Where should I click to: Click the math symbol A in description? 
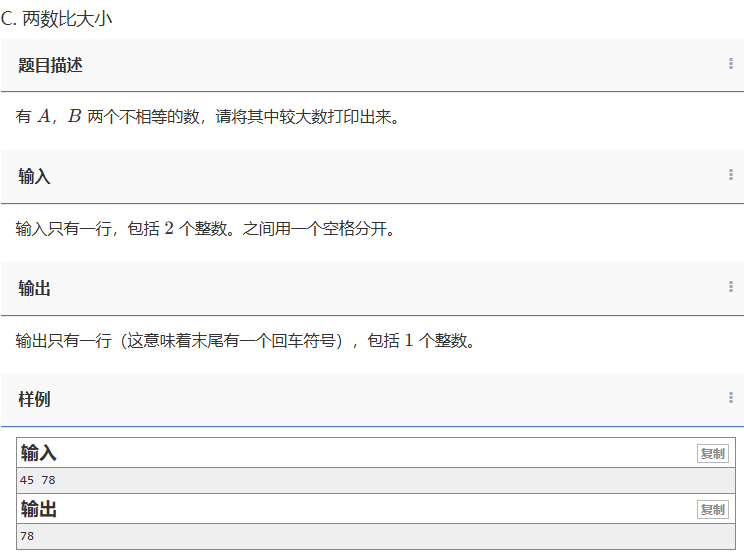click(43, 117)
